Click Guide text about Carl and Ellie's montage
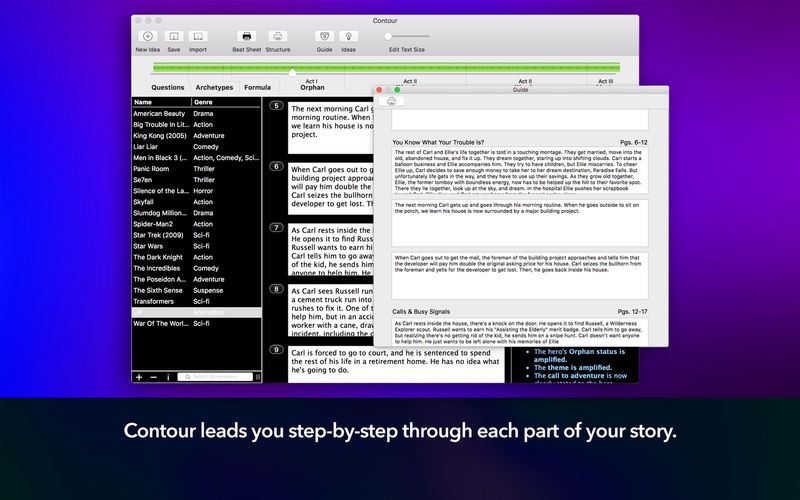 (520, 171)
